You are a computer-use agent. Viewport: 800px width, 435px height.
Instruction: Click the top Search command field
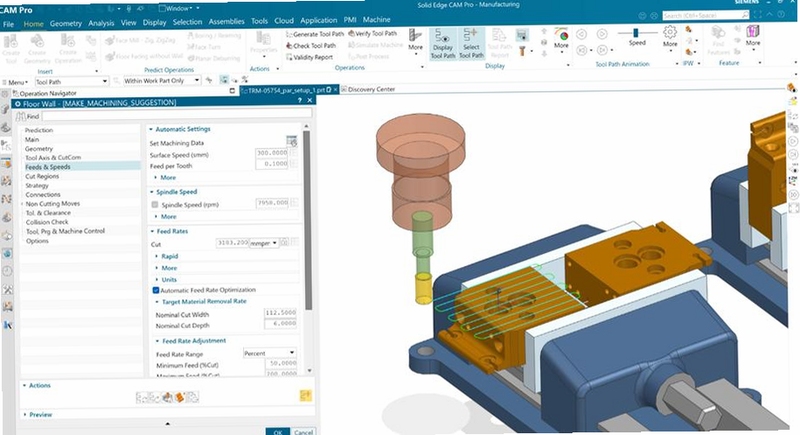tap(706, 16)
